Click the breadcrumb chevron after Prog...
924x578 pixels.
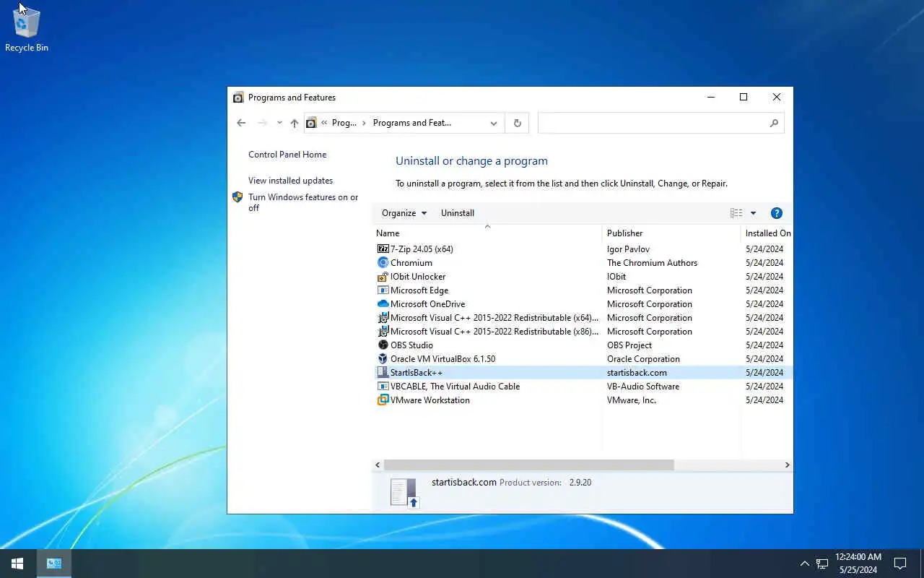[x=364, y=123]
